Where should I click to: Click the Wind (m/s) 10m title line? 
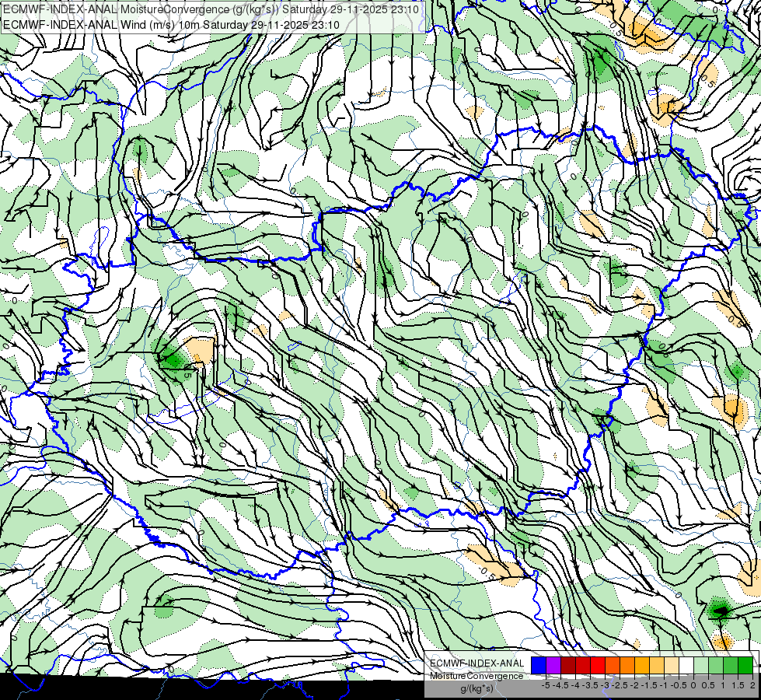click(171, 24)
